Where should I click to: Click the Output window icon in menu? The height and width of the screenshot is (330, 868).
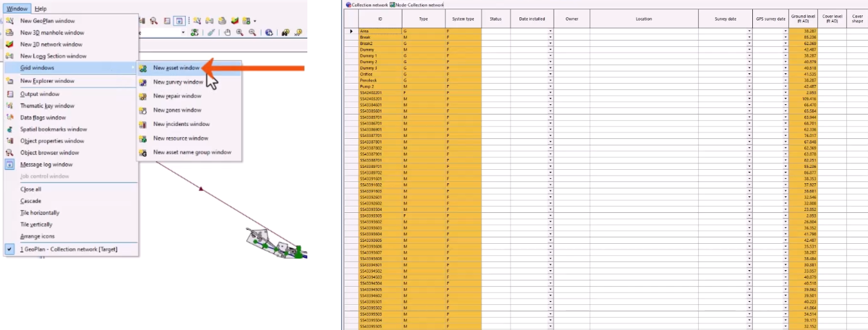[10, 94]
